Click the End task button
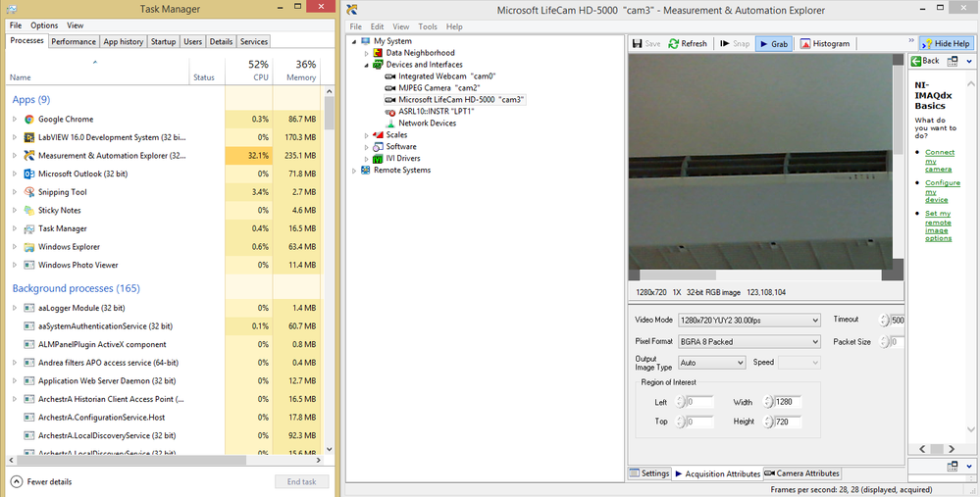980x497 pixels. click(301, 482)
